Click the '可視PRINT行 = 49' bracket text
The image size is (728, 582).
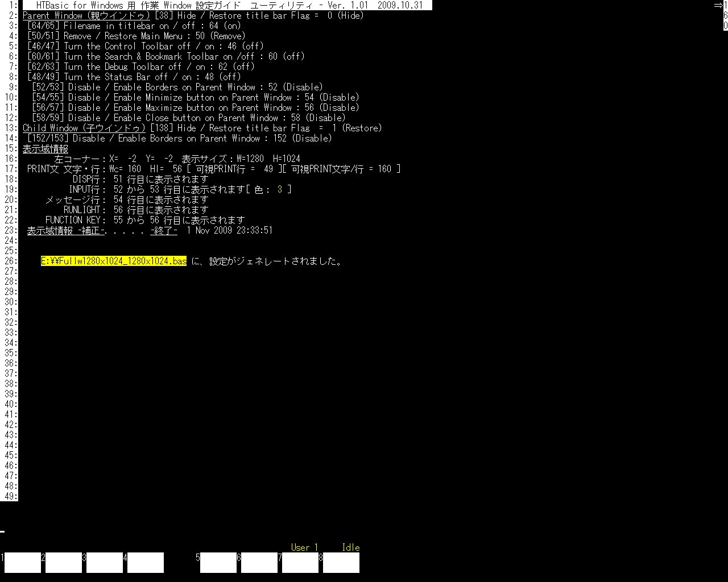pos(234,169)
